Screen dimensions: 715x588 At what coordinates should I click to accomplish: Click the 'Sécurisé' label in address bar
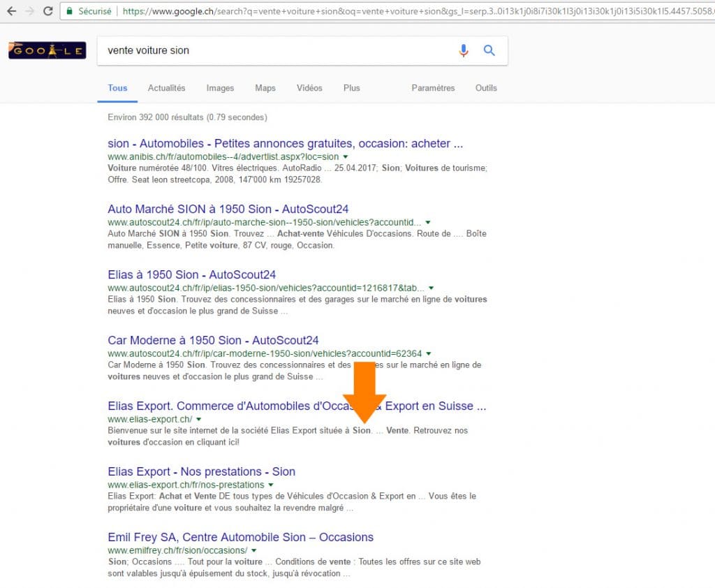(x=94, y=11)
